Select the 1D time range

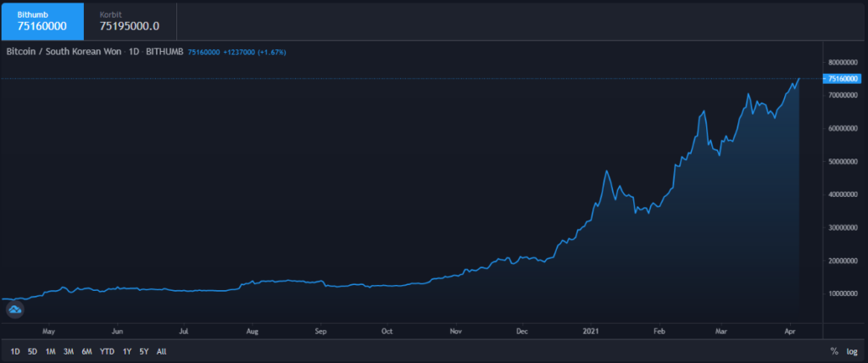point(15,351)
